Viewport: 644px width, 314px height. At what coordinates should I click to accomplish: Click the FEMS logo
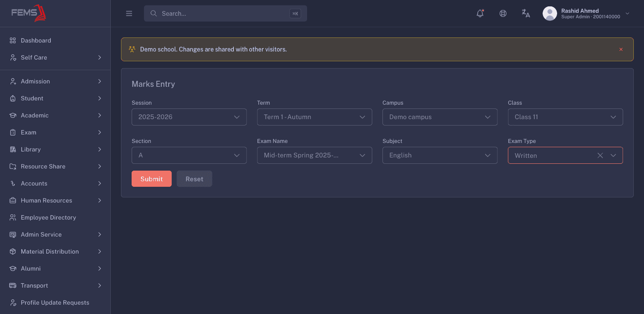29,13
